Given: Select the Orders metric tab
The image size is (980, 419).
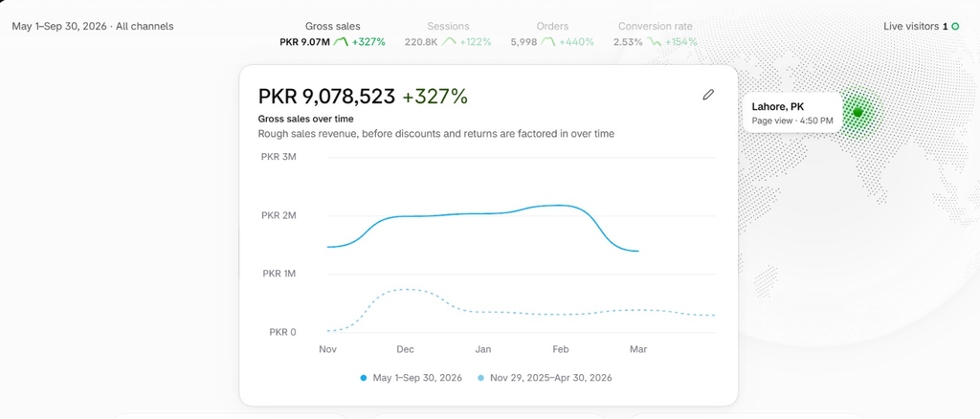Looking at the screenshot, I should click(x=552, y=33).
